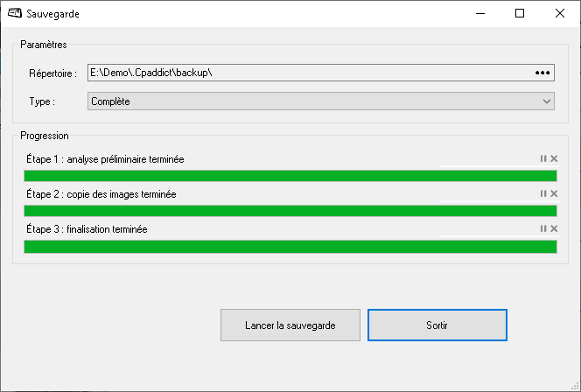581x392 pixels.
Task: Maximize the Sauvegarde window
Action: pyautogui.click(x=520, y=13)
